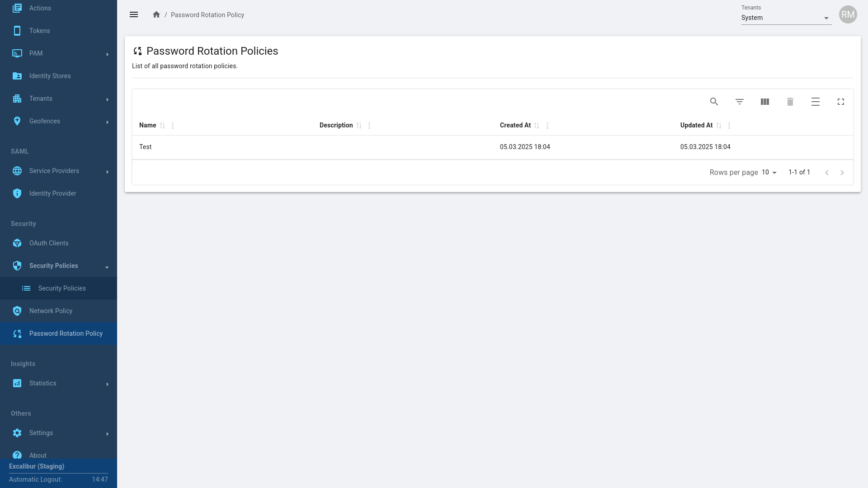This screenshot has width=868, height=488.
Task: Toggle full screen table view
Action: click(x=840, y=102)
